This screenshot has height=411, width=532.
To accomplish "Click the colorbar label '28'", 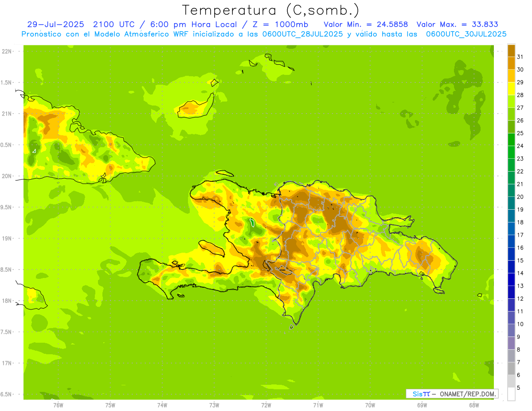I will click(520, 95).
